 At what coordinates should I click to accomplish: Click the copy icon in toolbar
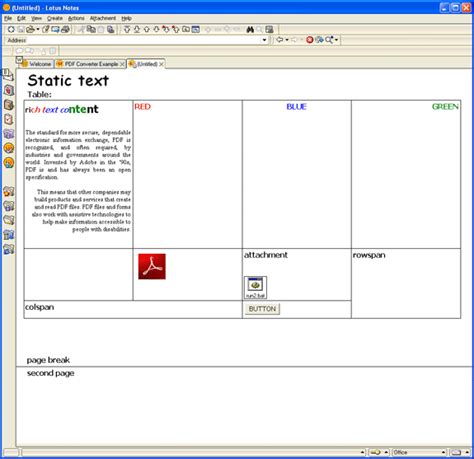click(x=91, y=29)
